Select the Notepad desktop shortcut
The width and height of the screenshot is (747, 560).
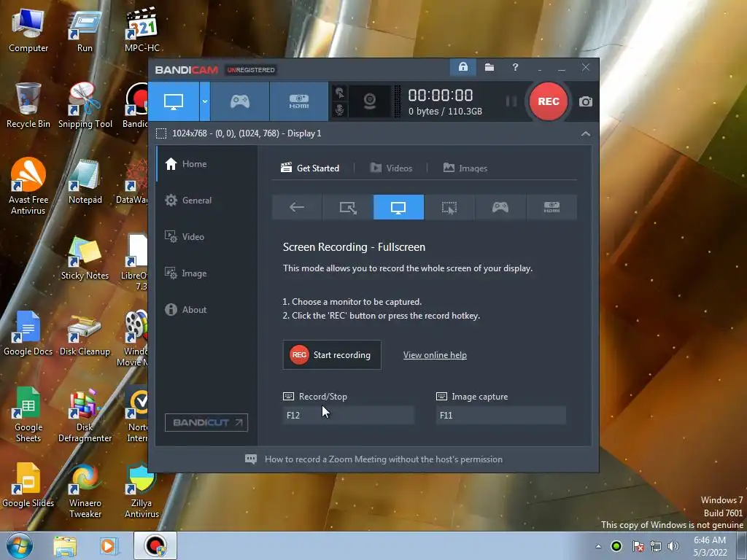tap(85, 182)
